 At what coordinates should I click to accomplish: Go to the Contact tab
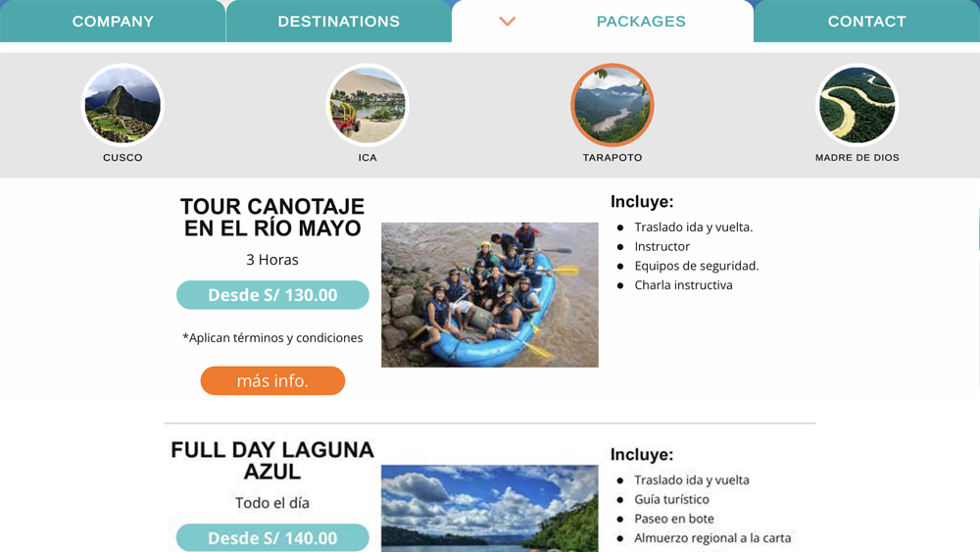[x=866, y=22]
